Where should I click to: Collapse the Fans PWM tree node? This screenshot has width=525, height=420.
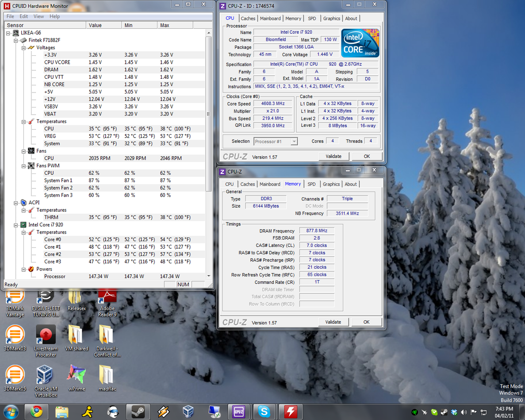click(x=23, y=166)
